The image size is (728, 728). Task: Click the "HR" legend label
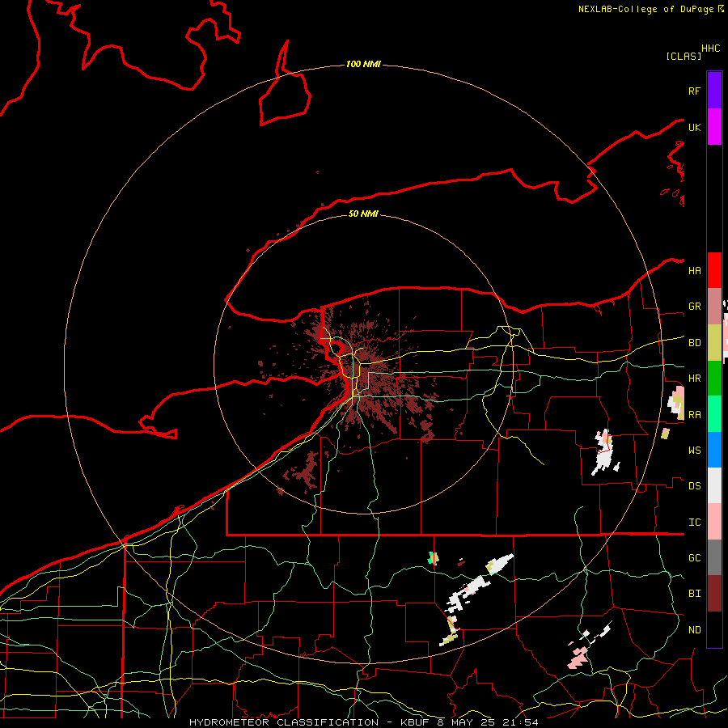[x=694, y=379]
